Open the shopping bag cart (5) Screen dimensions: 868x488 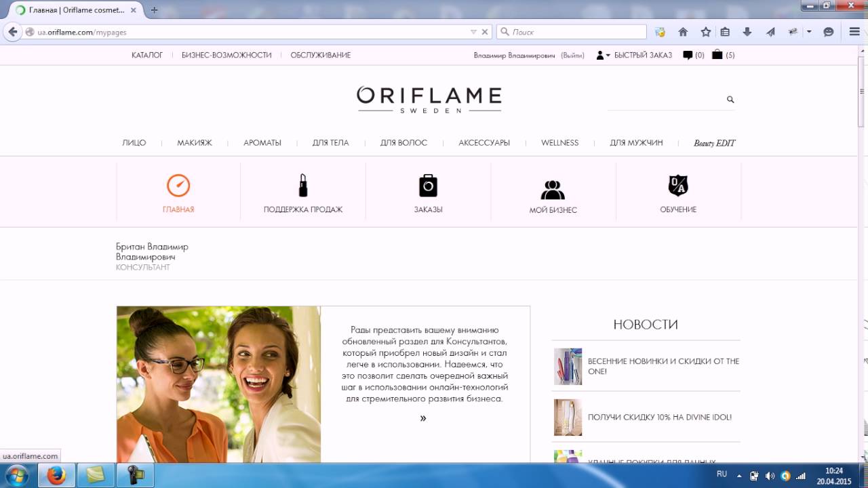717,55
